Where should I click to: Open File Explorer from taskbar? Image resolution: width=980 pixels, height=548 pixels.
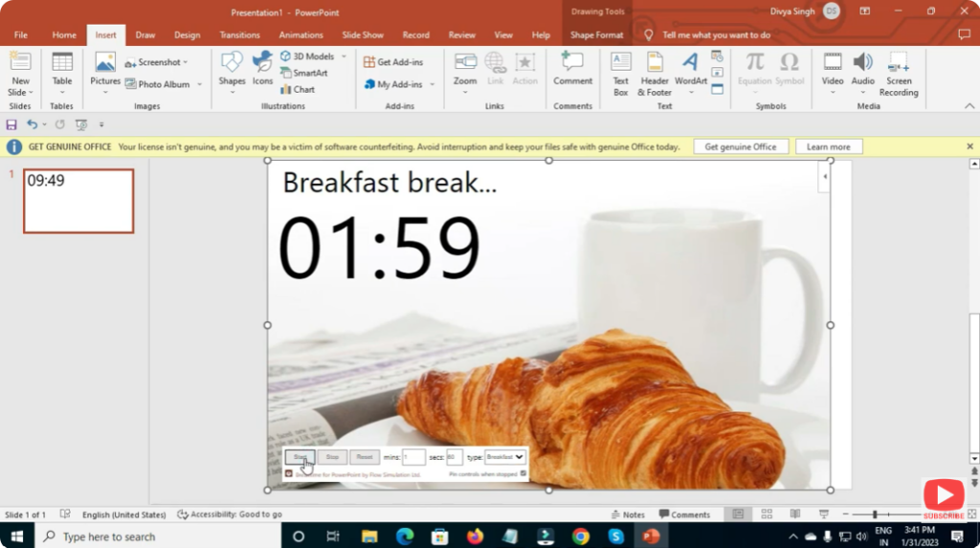pyautogui.click(x=369, y=537)
